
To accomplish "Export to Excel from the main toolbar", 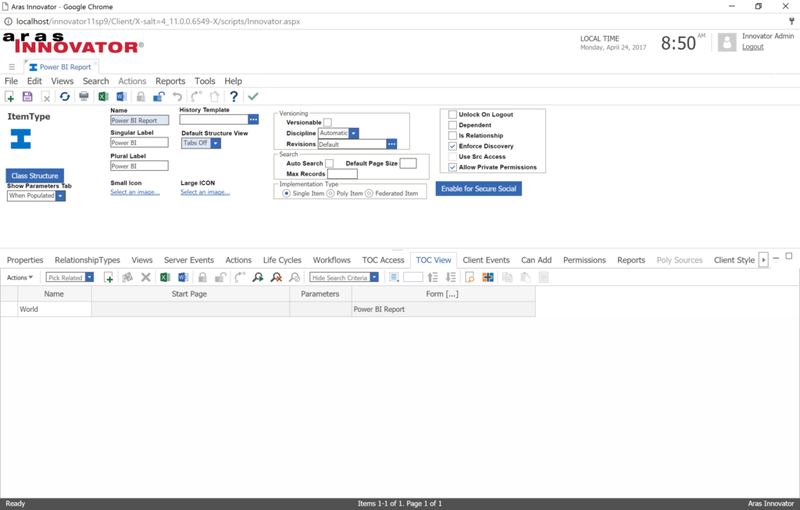I will coord(103,97).
